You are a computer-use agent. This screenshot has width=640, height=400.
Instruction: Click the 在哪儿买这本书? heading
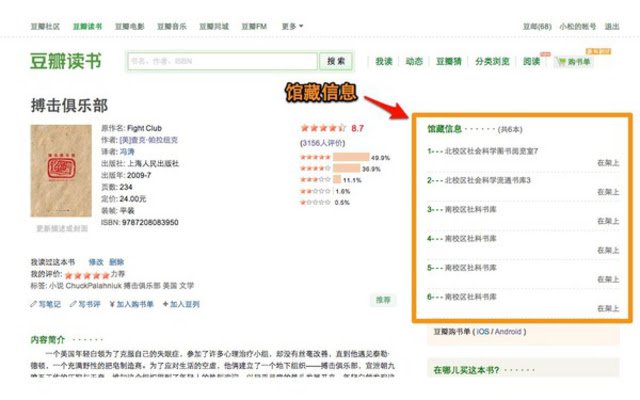click(466, 370)
